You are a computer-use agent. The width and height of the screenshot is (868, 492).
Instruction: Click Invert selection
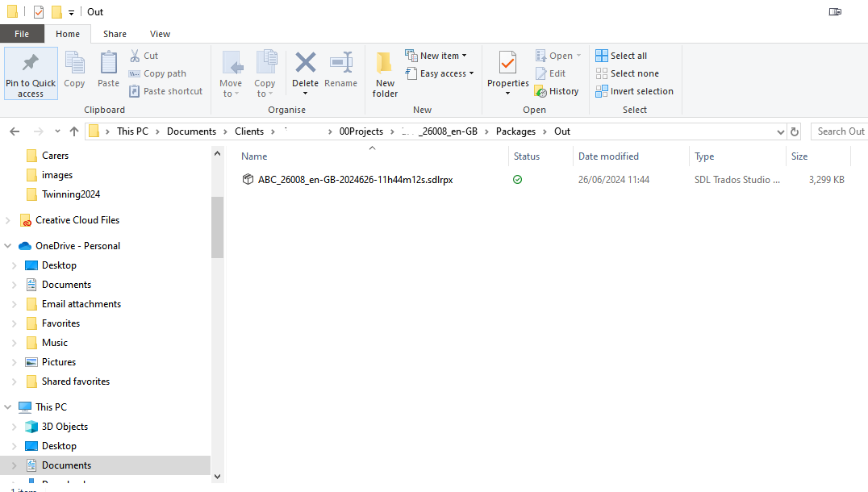[x=634, y=91]
